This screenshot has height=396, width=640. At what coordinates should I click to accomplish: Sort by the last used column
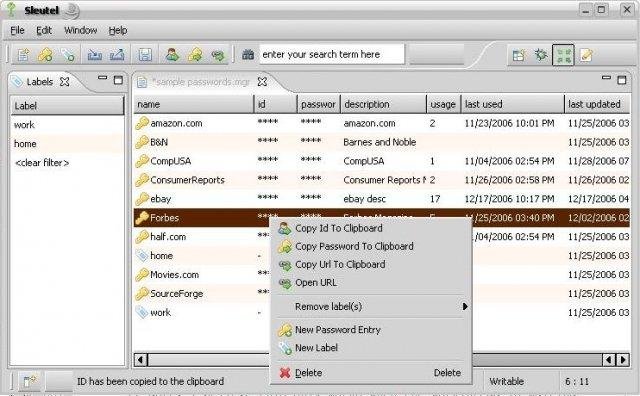512,105
